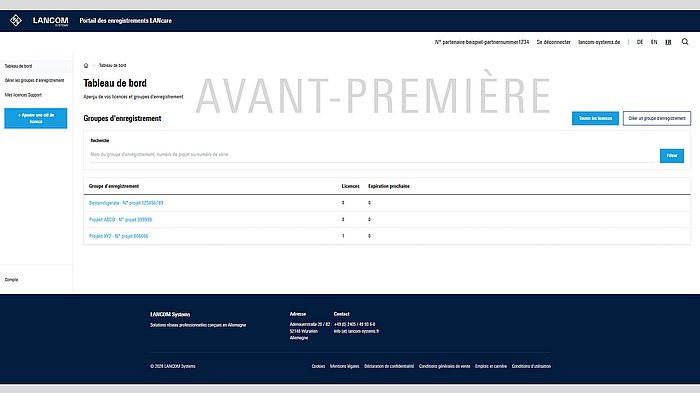Open Emplois et carrière footer link
This screenshot has height=393, width=700.
click(x=491, y=366)
